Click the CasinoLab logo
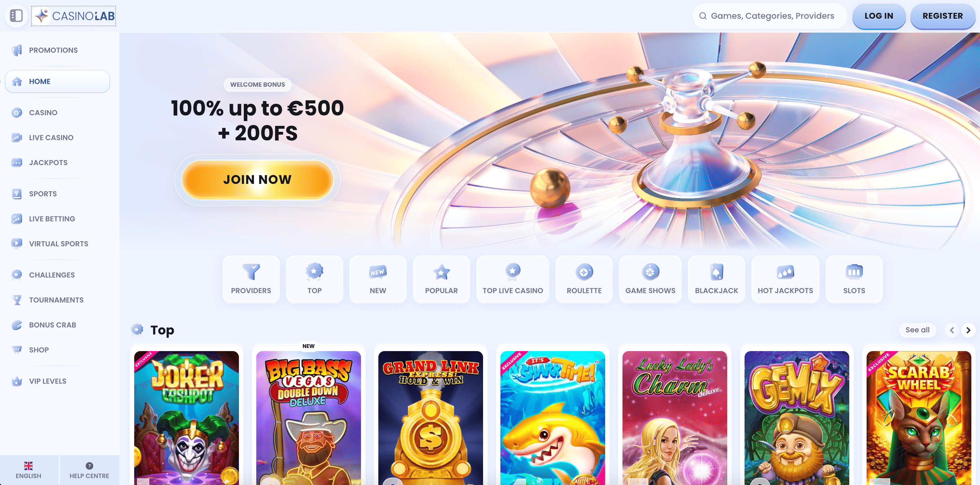 tap(74, 16)
